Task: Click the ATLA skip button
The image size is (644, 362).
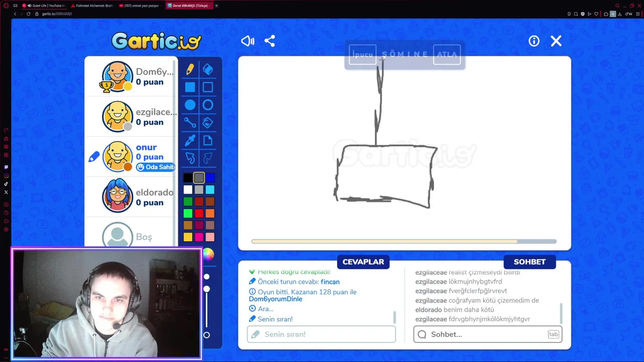Action: [x=447, y=54]
